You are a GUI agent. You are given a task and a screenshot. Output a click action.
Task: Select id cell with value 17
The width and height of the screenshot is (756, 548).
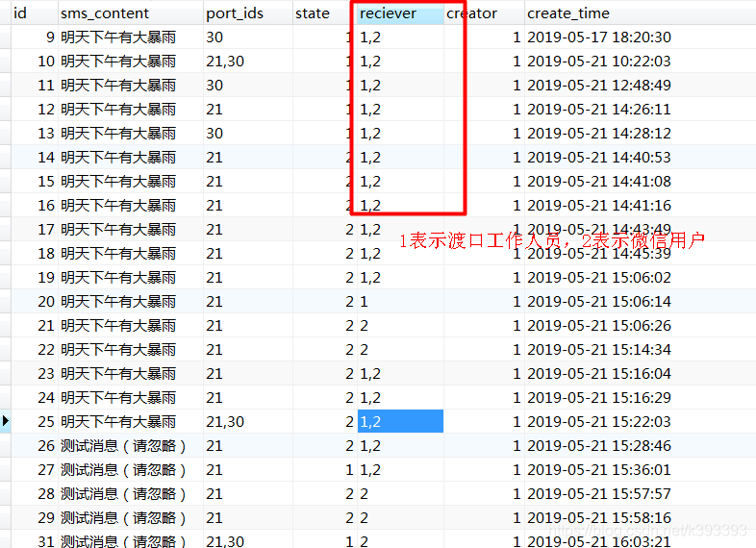35,230
